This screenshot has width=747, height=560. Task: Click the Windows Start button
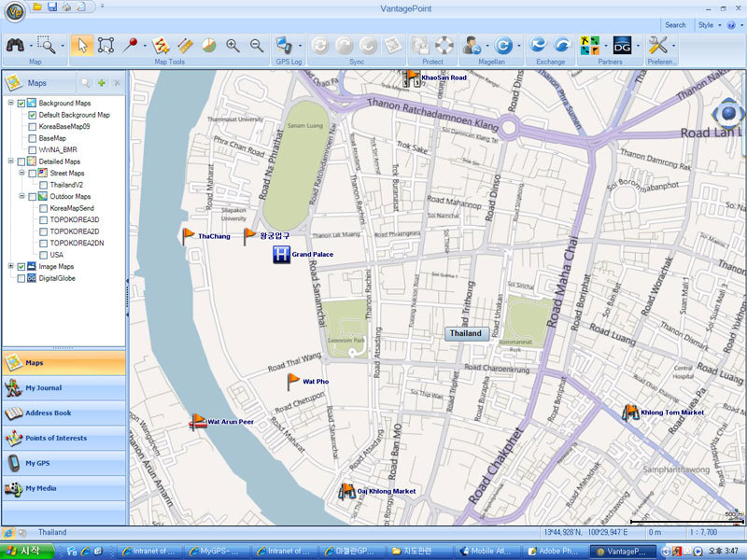[x=27, y=551]
